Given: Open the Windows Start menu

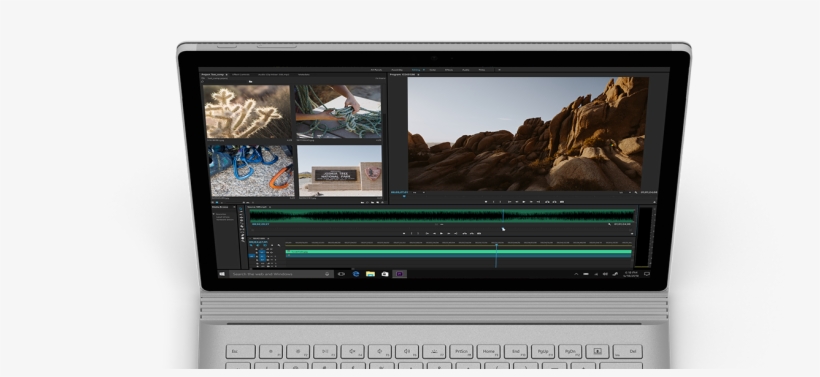Looking at the screenshot, I should [x=222, y=274].
